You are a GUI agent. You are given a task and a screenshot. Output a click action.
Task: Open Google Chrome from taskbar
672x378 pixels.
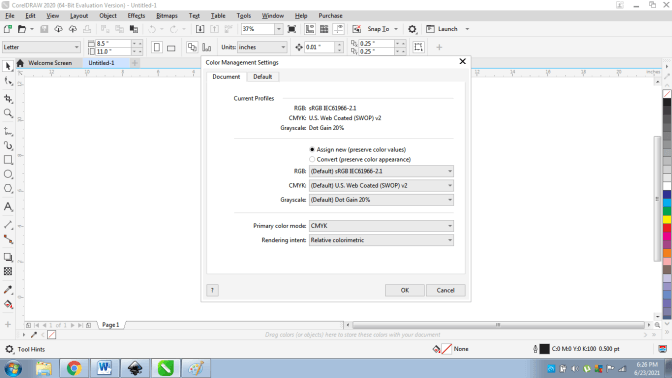tap(74, 368)
